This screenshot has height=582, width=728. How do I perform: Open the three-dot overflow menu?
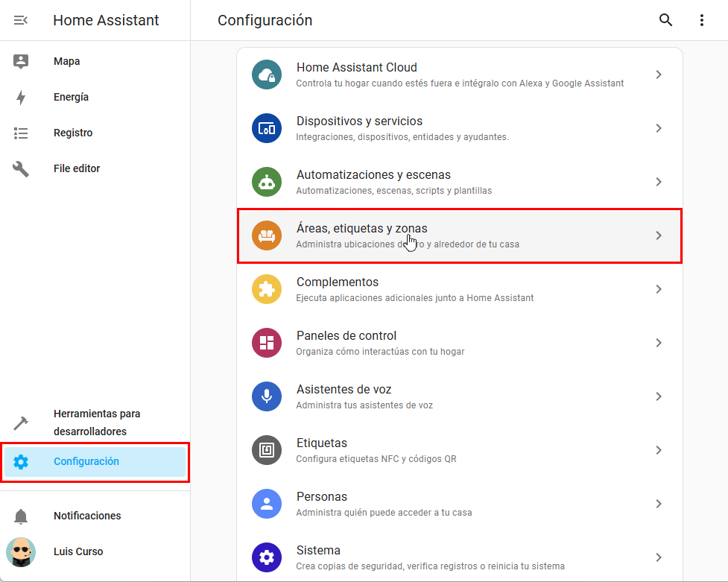[701, 20]
